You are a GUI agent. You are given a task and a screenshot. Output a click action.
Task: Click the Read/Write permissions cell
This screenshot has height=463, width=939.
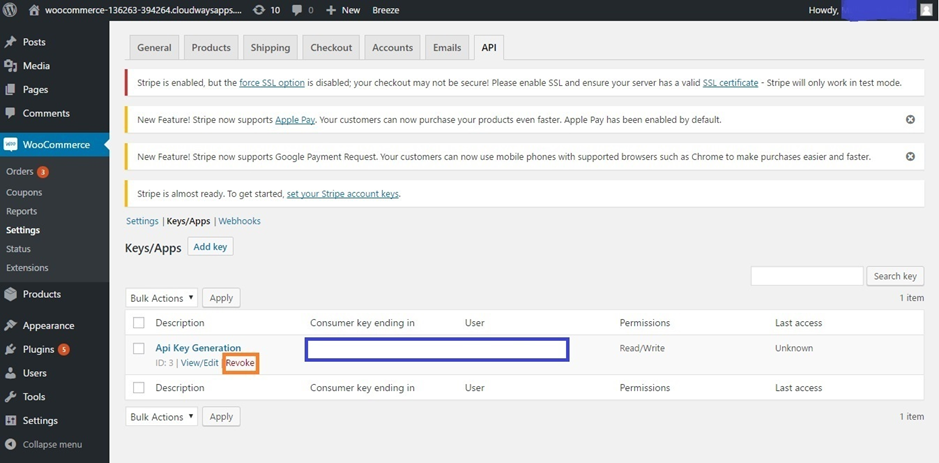click(x=642, y=348)
